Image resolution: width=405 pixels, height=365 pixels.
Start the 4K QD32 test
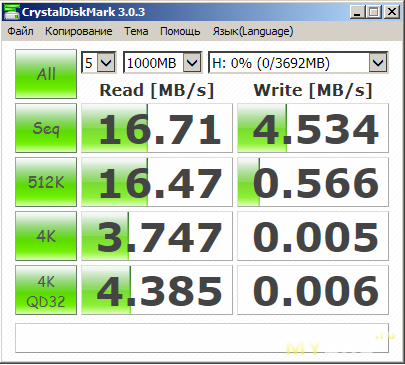click(x=46, y=290)
